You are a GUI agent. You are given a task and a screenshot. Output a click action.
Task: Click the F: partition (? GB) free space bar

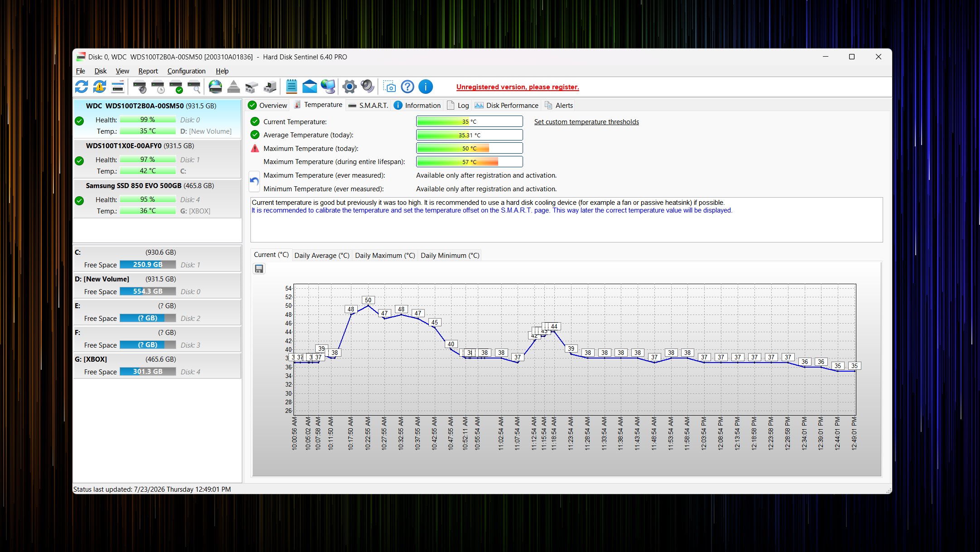pos(148,345)
